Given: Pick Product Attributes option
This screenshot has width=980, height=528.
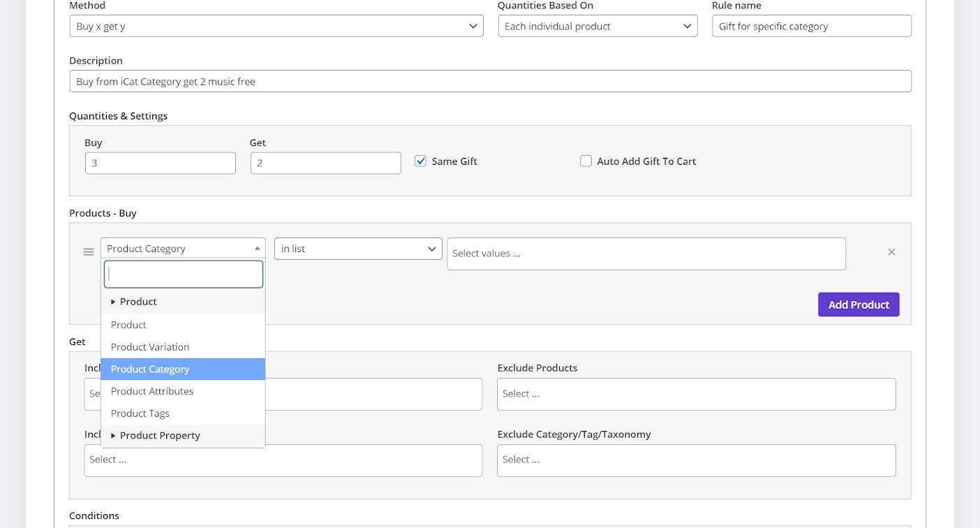Looking at the screenshot, I should pos(152,392).
